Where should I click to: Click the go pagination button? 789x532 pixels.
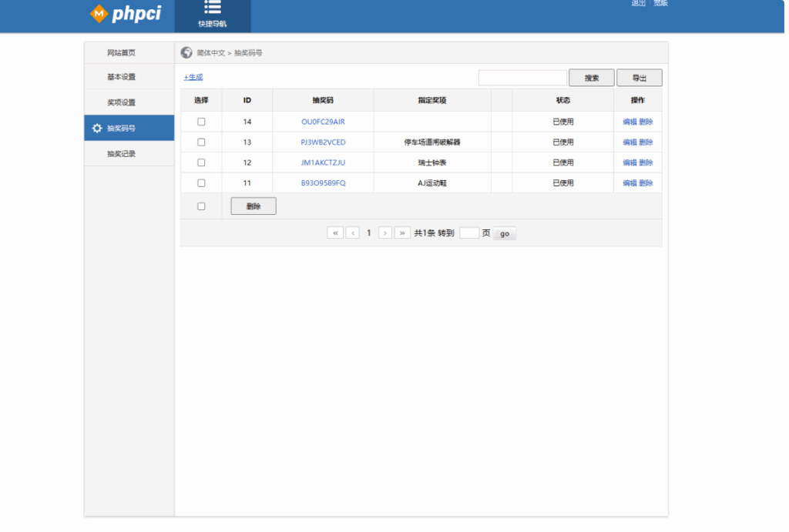(x=505, y=234)
